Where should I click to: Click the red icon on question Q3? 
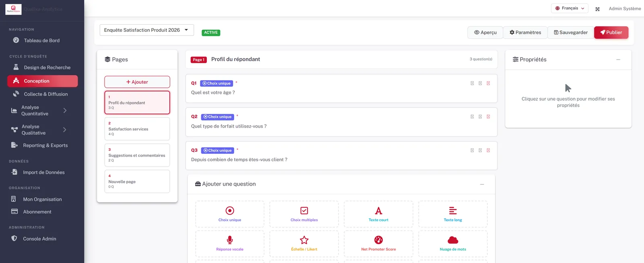coord(488,150)
